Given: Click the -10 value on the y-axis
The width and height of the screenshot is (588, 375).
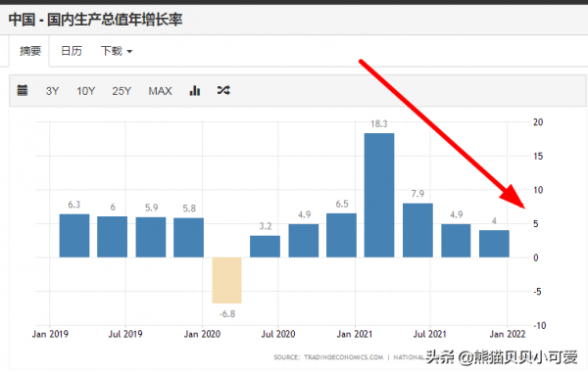Looking at the screenshot, I should 540,325.
